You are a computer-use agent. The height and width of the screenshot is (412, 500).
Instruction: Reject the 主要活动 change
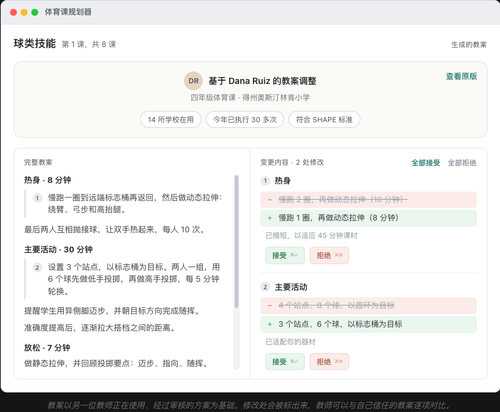pos(329,362)
